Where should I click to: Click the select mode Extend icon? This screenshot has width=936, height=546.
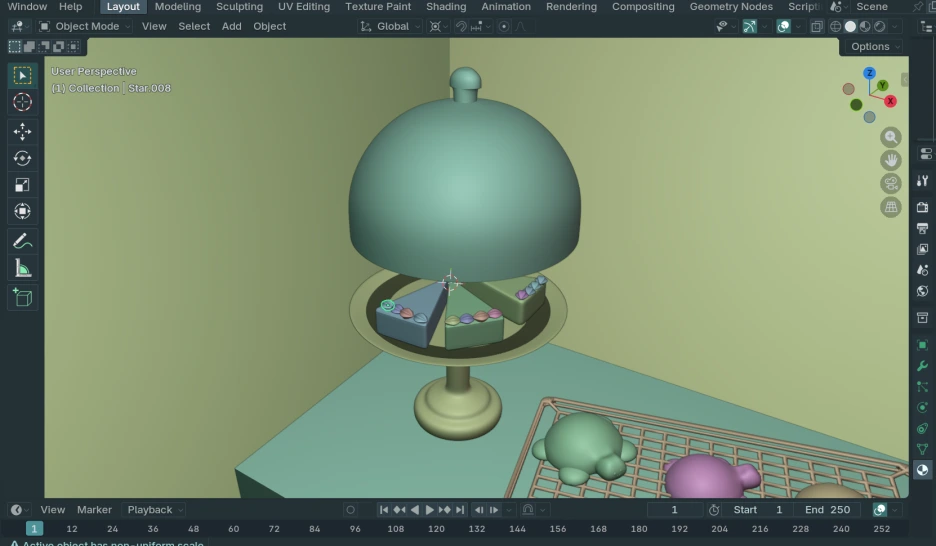click(29, 47)
